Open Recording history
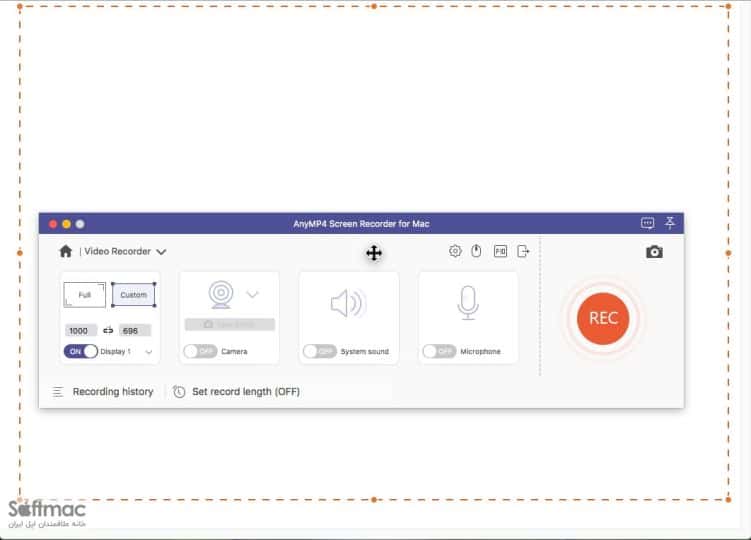751x540 pixels. click(113, 392)
